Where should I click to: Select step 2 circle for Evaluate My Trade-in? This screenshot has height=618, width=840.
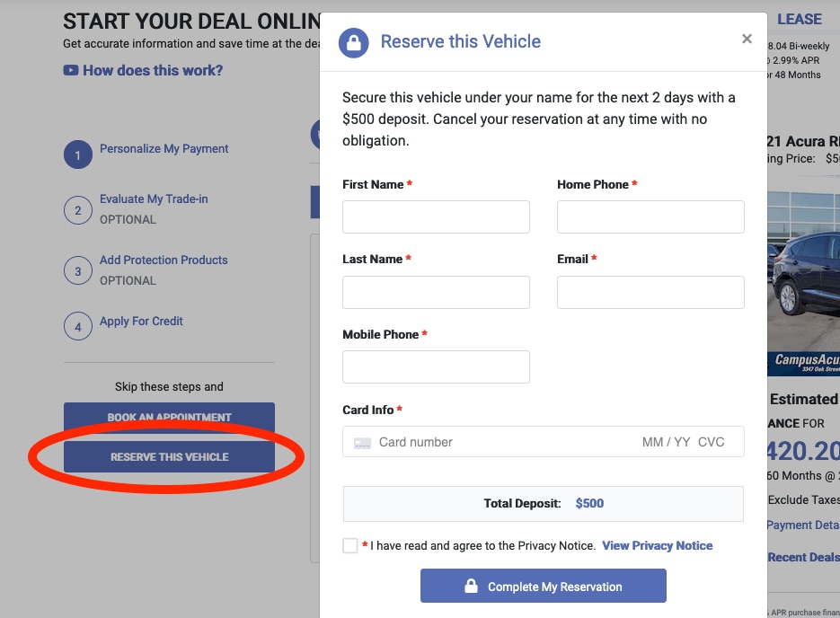pos(77,210)
